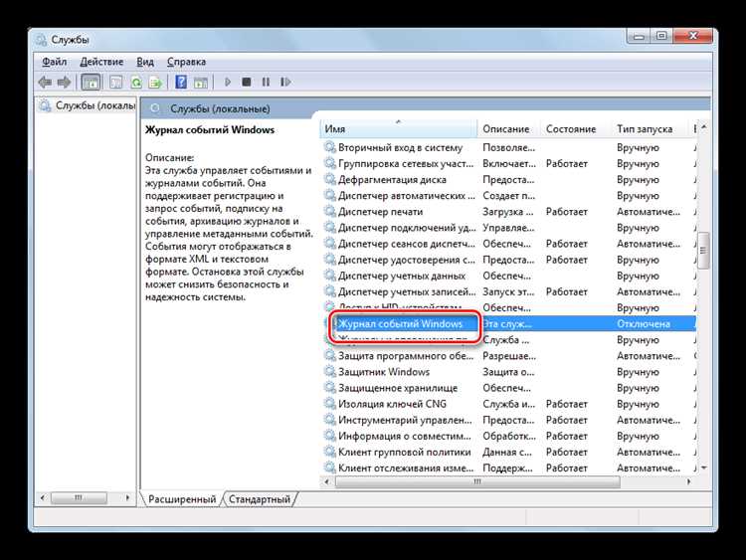Open the Действие menu
This screenshot has width=746, height=560.
(101, 62)
